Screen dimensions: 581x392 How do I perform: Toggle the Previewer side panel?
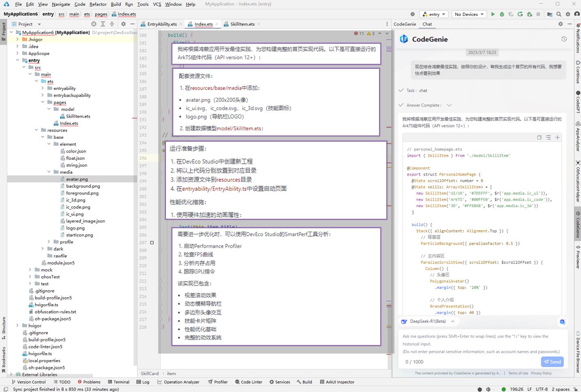tap(578, 257)
